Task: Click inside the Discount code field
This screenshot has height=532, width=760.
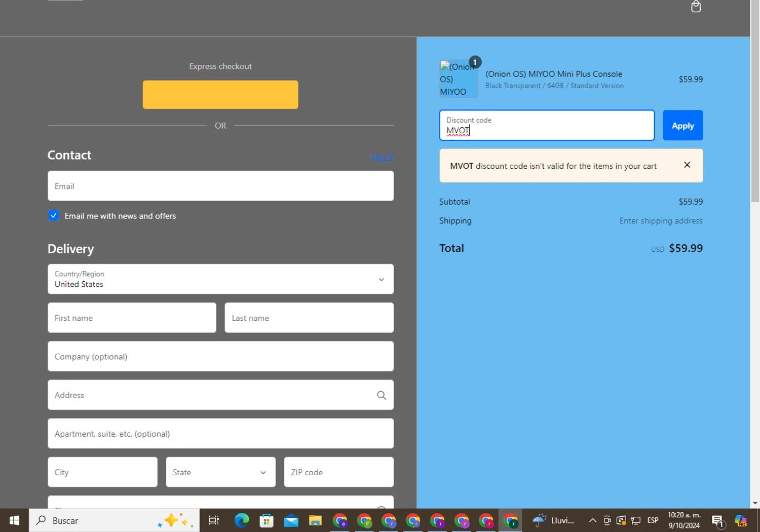Action: tap(547, 125)
